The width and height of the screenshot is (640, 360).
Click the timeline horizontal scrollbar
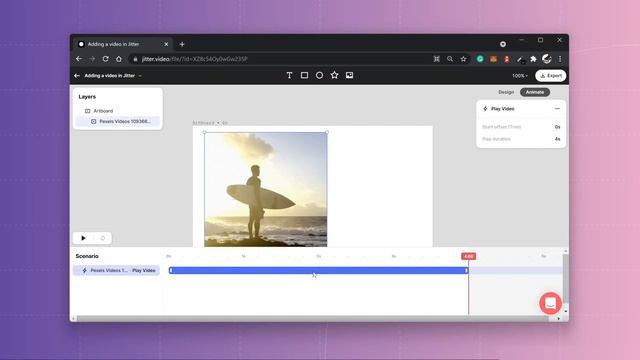313,318
